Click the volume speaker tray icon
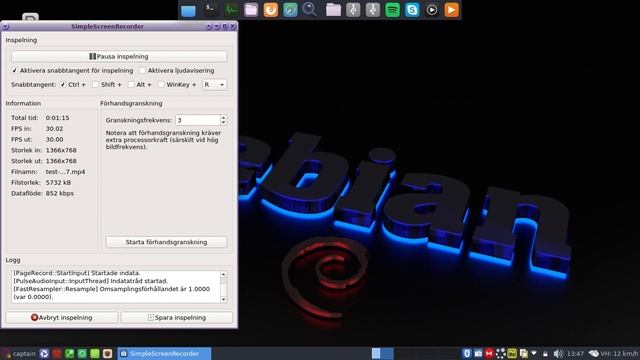This screenshot has height=360, width=640. [x=558, y=353]
